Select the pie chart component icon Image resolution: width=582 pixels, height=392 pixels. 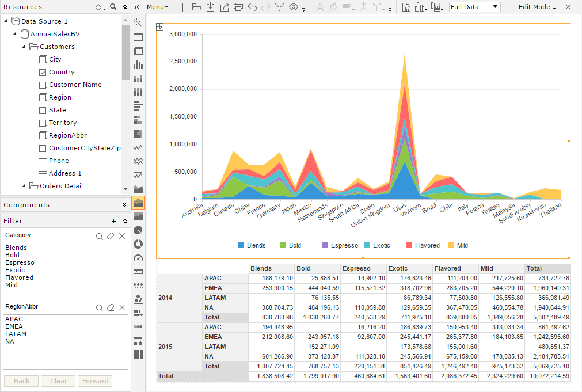[x=138, y=230]
